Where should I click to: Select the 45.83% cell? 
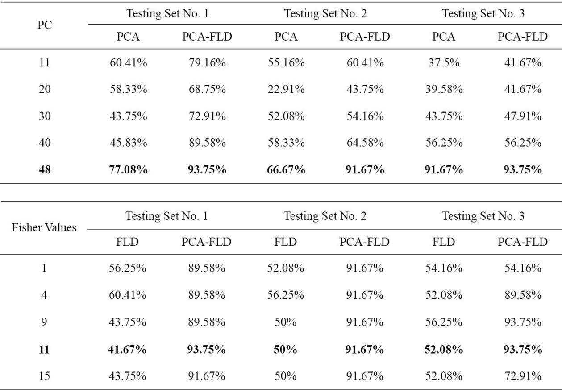[x=129, y=143]
